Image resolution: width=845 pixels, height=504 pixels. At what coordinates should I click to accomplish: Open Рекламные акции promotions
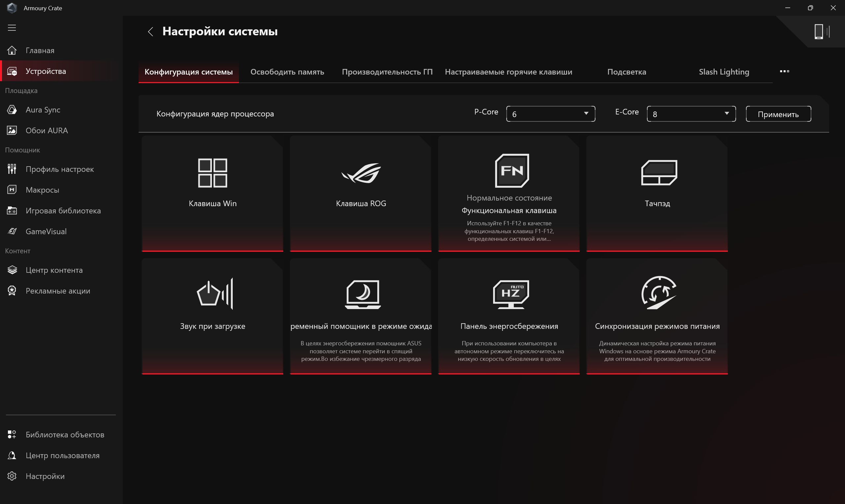(61, 291)
